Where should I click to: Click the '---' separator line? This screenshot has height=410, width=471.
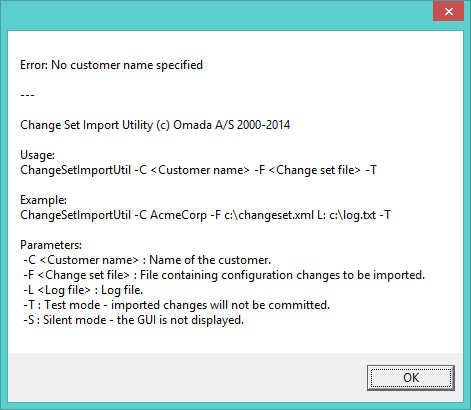(27, 95)
